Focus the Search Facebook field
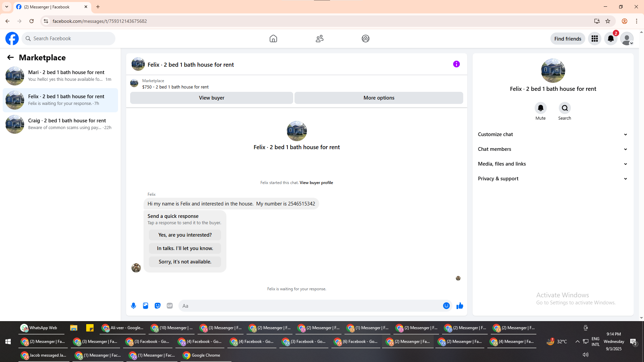 (69, 39)
